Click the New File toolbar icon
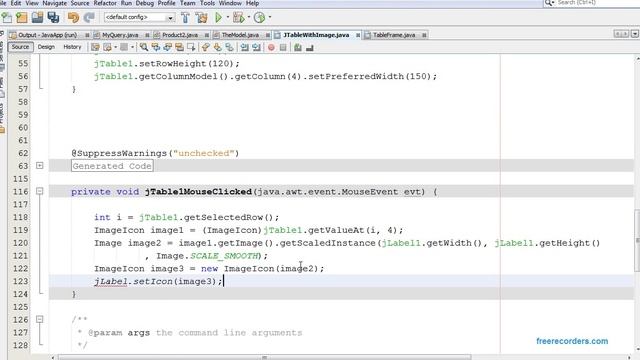Screen dimensions: 640x360 pyautogui.click(x=7, y=18)
